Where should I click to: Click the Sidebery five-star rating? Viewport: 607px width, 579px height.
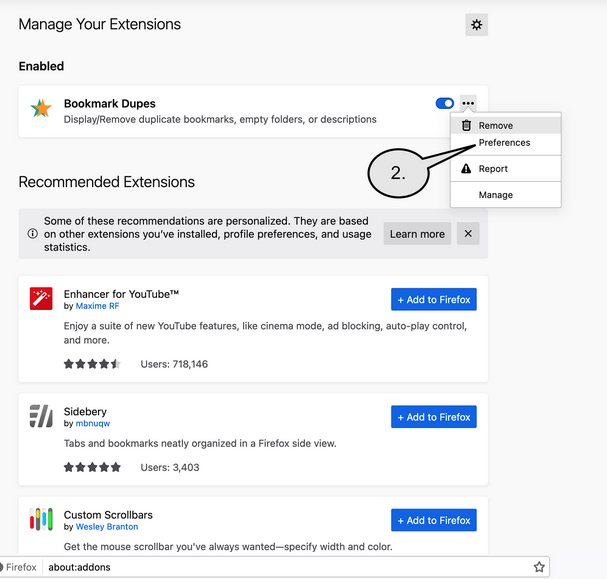point(92,468)
